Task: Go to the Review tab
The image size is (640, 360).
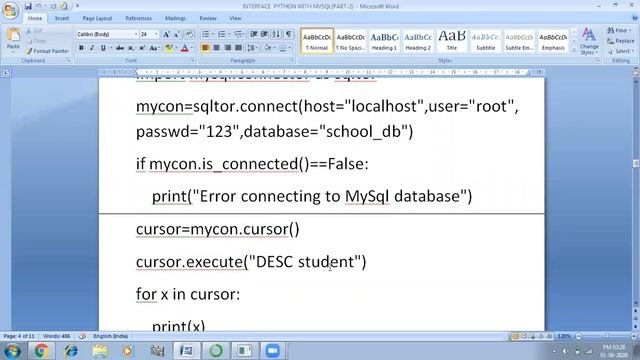Action: [x=208, y=18]
